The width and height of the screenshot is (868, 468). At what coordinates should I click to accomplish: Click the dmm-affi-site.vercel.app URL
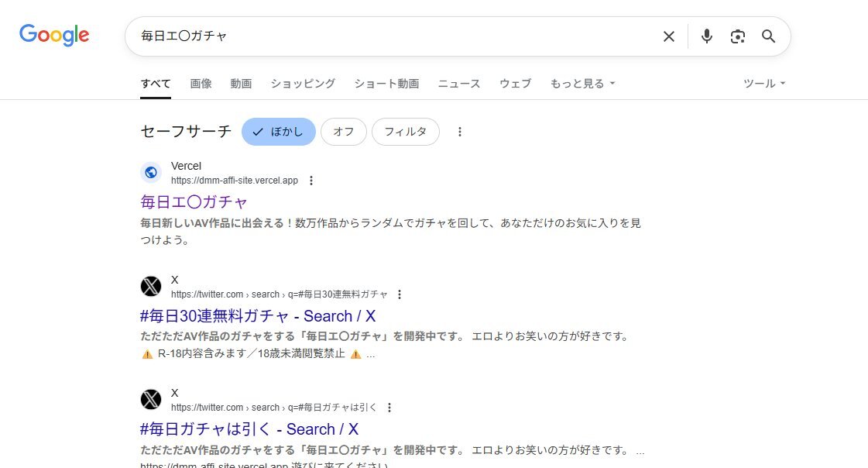[x=234, y=181]
